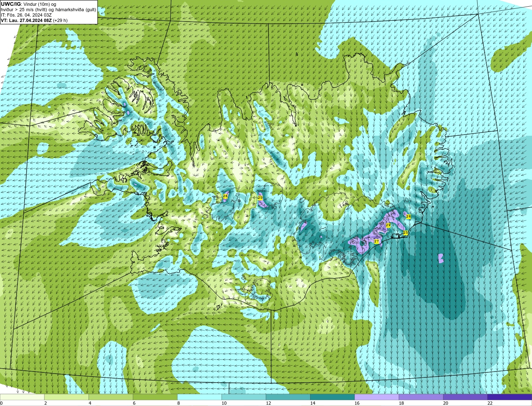Click the yellow gust label 29
Viewport: 532px width, 406px height.
(x=388, y=225)
